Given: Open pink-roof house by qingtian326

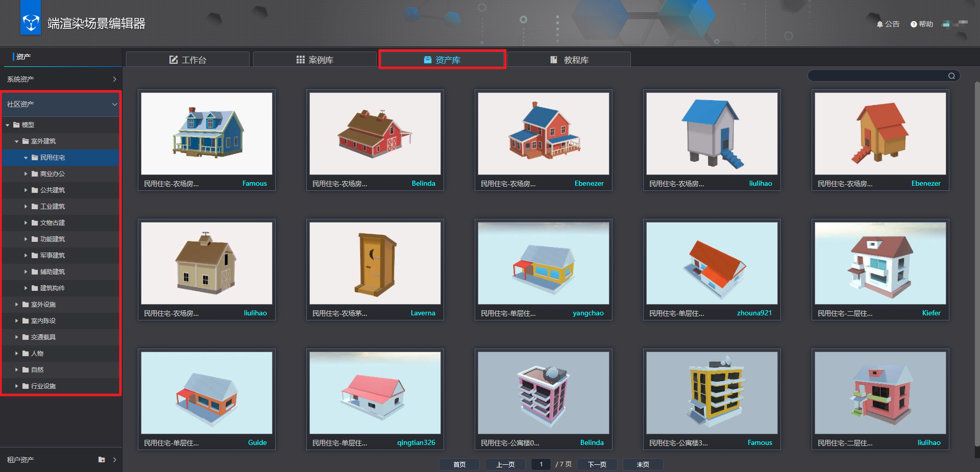Looking at the screenshot, I should (x=375, y=393).
